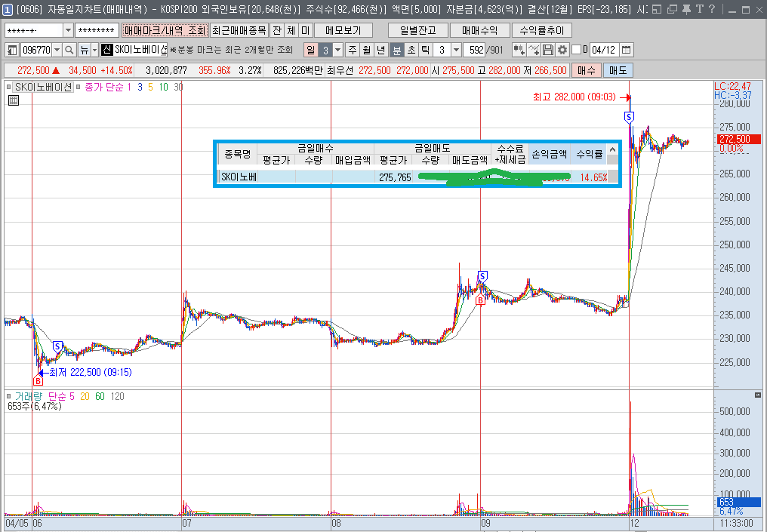This screenshot has height=532, width=767.
Task: Open the calendar date picker icon
Action: point(626,50)
